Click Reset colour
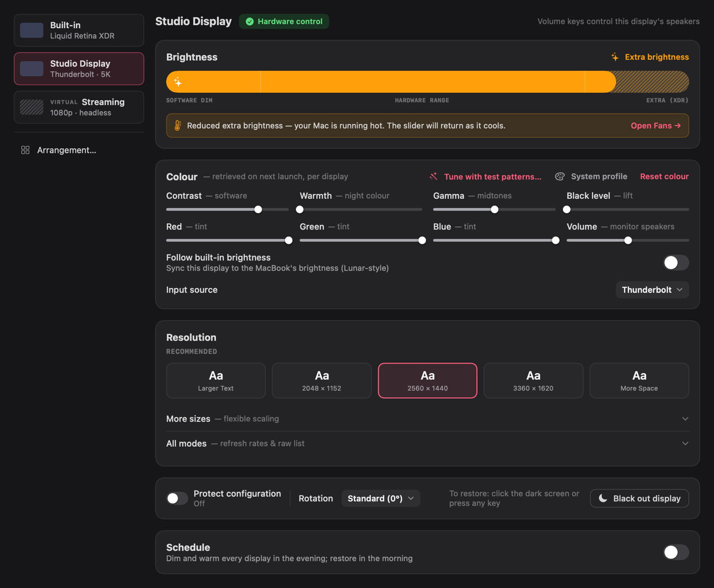Screen dimensions: 714x588 (x=665, y=176)
